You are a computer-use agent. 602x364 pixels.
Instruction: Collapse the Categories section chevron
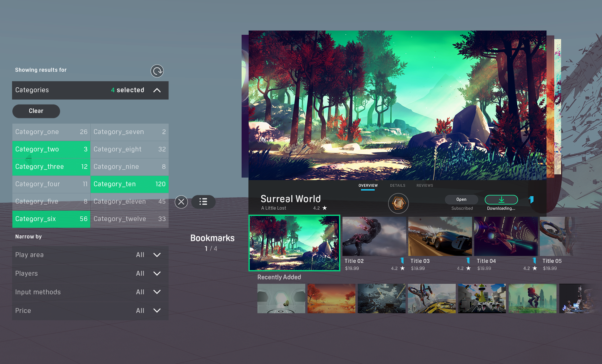tap(157, 90)
